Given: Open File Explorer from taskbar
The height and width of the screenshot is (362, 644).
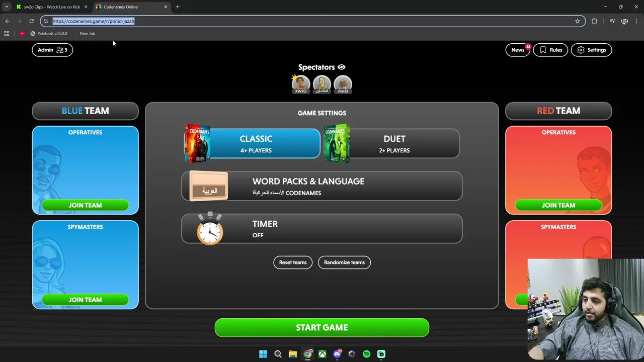Looking at the screenshot, I should click(x=293, y=354).
